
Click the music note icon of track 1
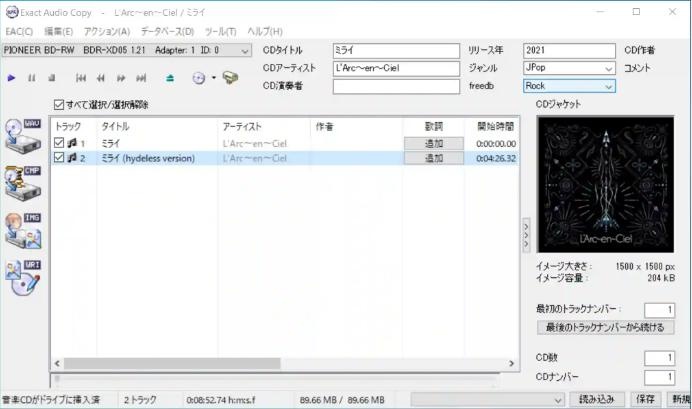coord(72,143)
